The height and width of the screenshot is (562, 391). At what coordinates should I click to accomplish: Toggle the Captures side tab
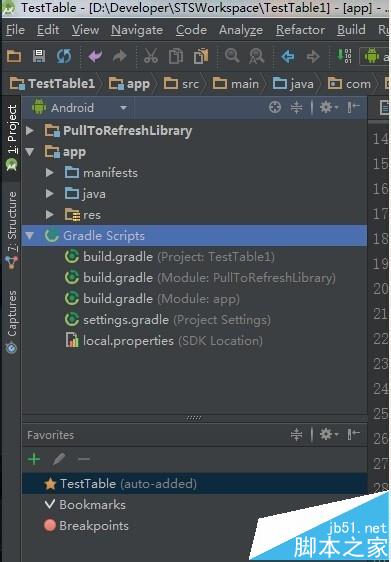pos(11,322)
